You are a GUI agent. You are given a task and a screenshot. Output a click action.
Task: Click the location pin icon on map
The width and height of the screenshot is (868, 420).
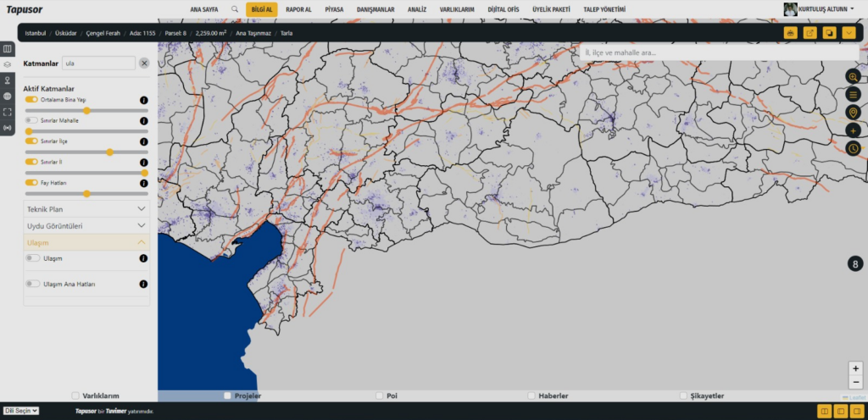pos(853,113)
